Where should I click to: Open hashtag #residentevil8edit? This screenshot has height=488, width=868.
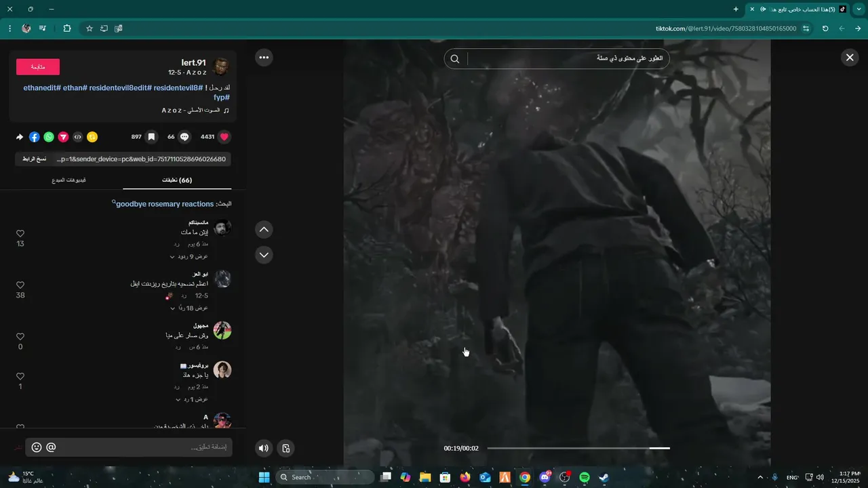(121, 87)
